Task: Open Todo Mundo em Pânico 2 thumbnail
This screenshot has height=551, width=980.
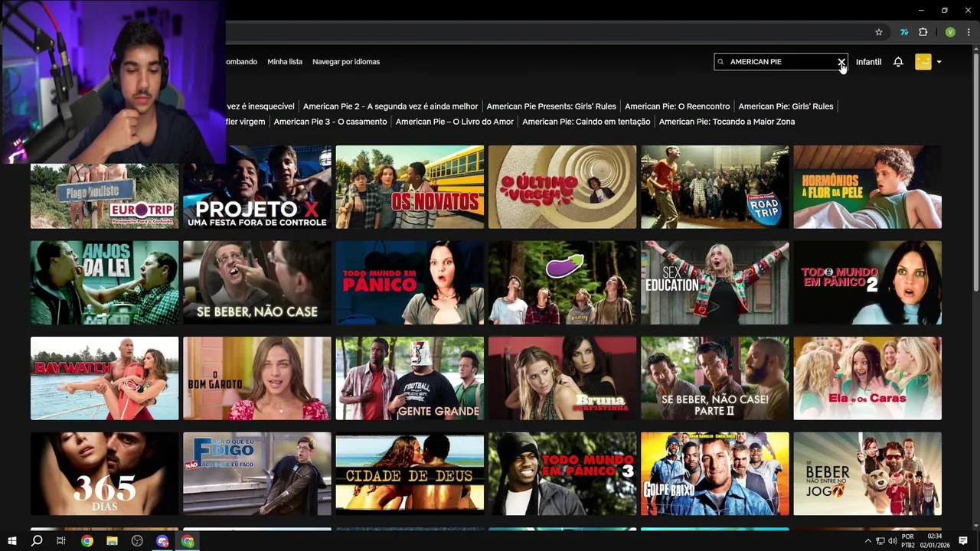Action: pyautogui.click(x=867, y=282)
